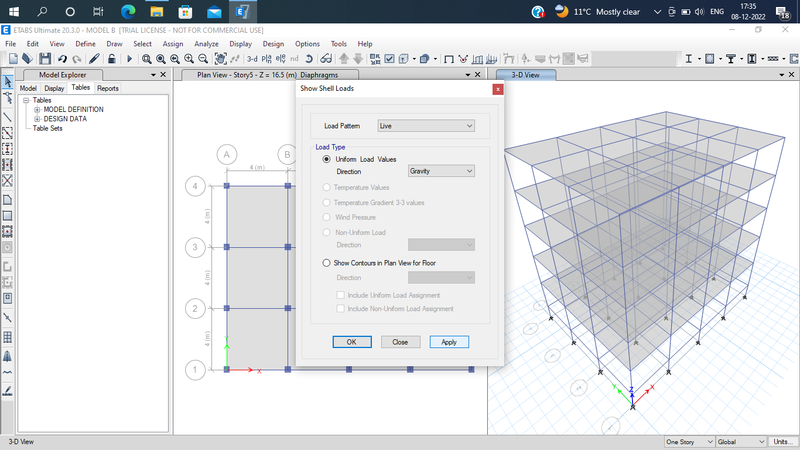800x450 pixels.
Task: Open the Analyze menu
Action: (x=206, y=44)
